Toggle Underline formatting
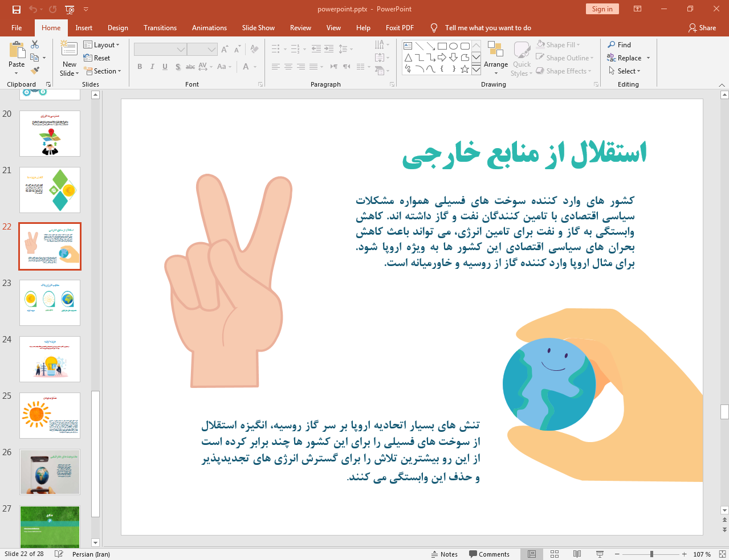The width and height of the screenshot is (729, 560). pos(165,67)
